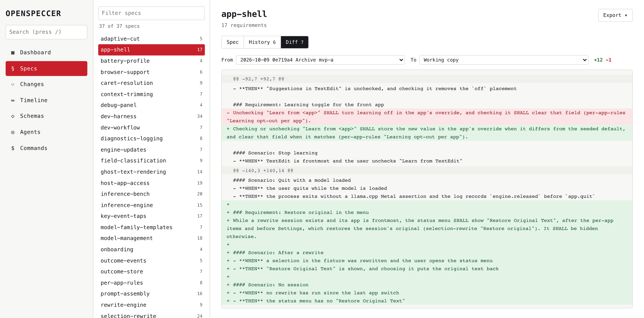Open the model-management spec
Viewport: 644px width, 318px height.
[x=152, y=238]
